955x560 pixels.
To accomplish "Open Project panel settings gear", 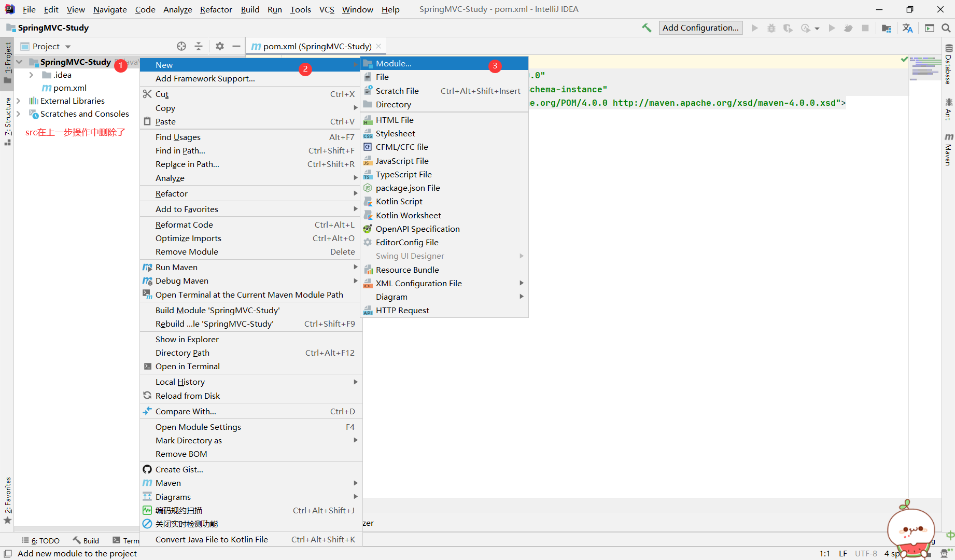I will (x=220, y=46).
